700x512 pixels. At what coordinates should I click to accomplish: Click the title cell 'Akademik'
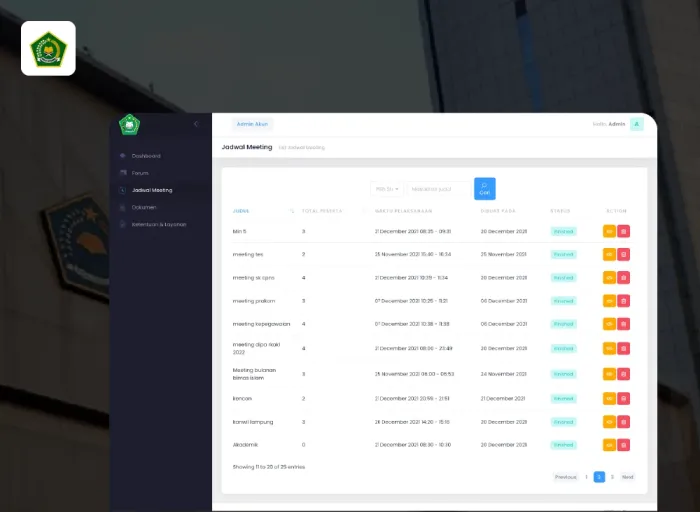pyautogui.click(x=245, y=445)
